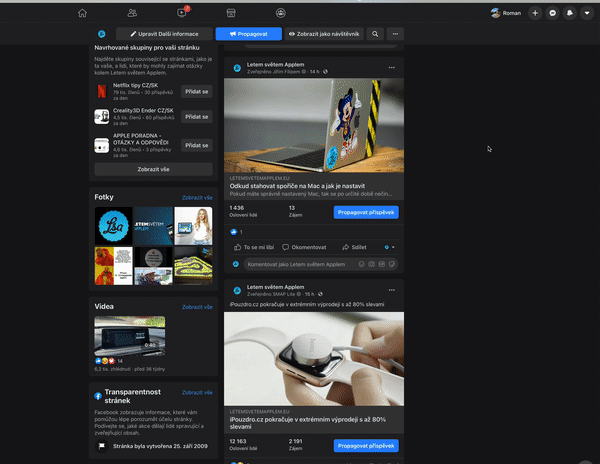Click the page logo in the sticky bar
The height and width of the screenshot is (464, 600).
pos(102,34)
